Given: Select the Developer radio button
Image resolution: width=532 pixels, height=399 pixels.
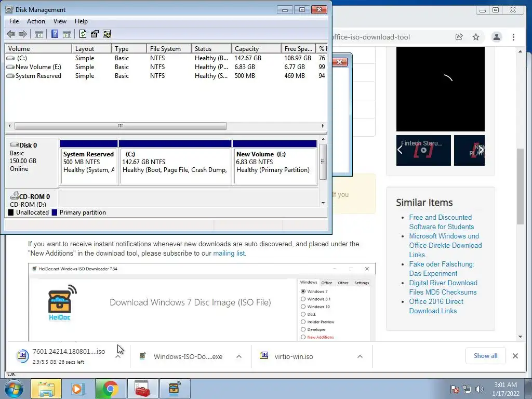Looking at the screenshot, I should [x=303, y=329].
